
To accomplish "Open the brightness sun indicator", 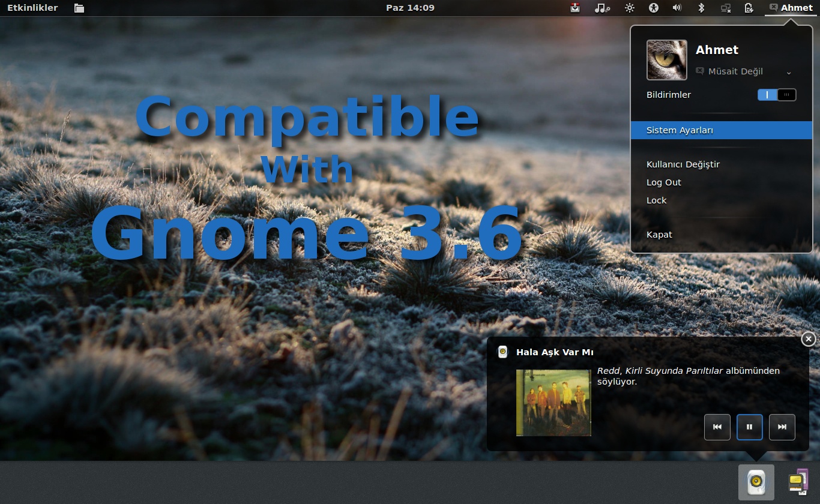I will [630, 8].
